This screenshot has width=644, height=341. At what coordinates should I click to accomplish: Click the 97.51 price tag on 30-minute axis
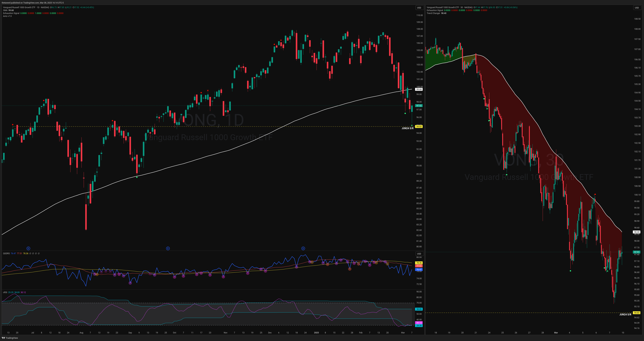coord(637,252)
